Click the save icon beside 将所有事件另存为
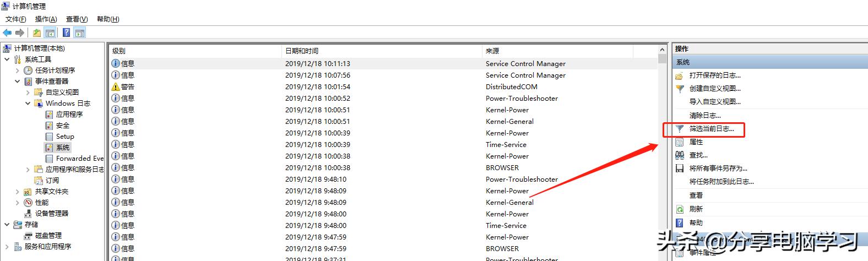This screenshot has width=868, height=261. (680, 168)
